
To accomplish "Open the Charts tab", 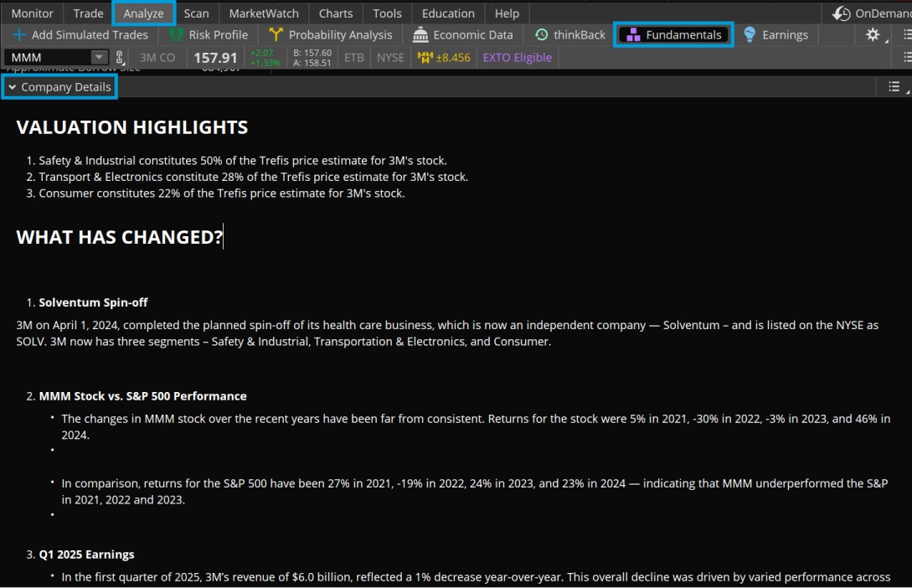I will [x=336, y=13].
